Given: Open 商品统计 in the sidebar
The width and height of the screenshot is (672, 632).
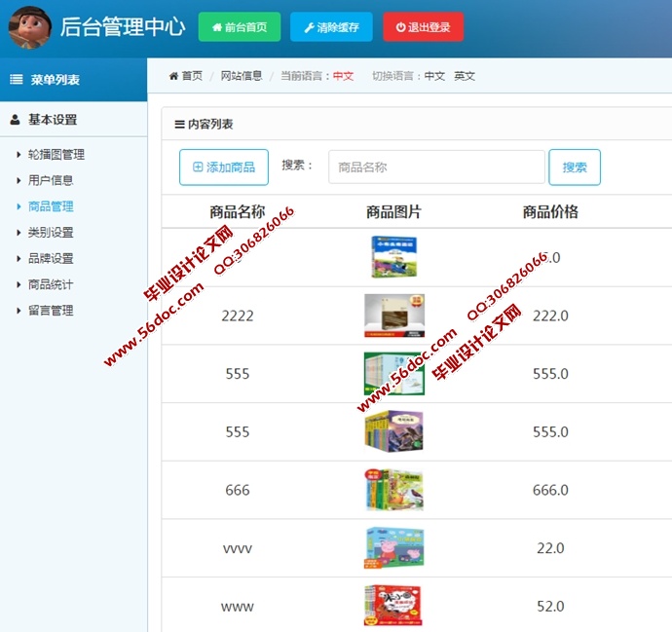Looking at the screenshot, I should pos(51,284).
